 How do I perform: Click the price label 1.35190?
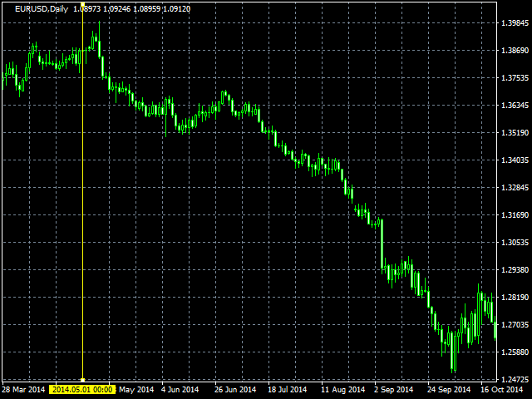[x=515, y=133]
